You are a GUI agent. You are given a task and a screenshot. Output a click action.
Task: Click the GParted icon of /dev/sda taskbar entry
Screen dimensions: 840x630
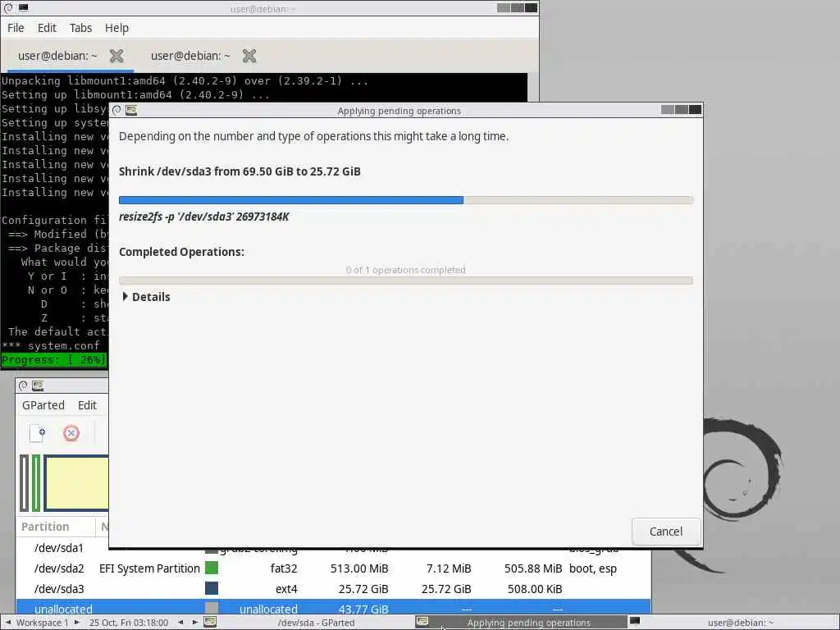point(210,622)
